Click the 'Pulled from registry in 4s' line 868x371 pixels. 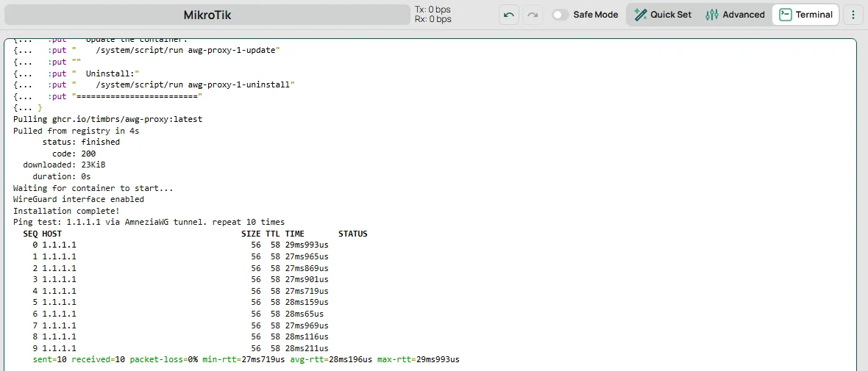[77, 131]
